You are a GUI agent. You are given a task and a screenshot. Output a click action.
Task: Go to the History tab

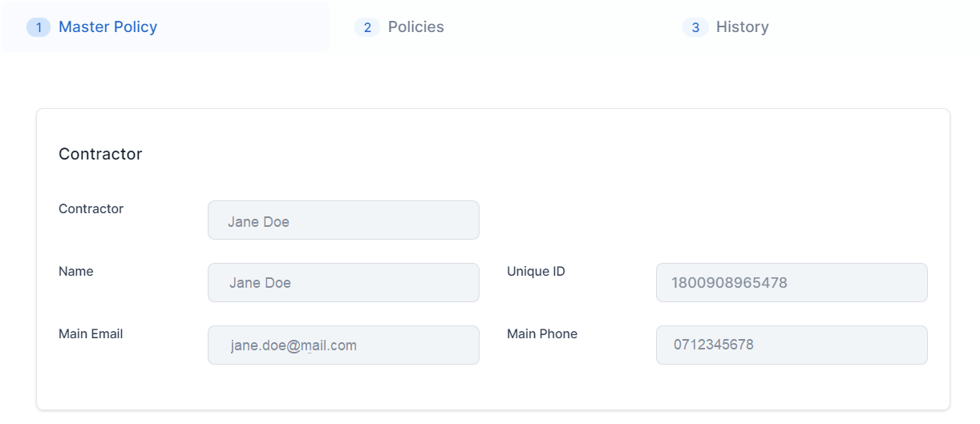point(742,27)
